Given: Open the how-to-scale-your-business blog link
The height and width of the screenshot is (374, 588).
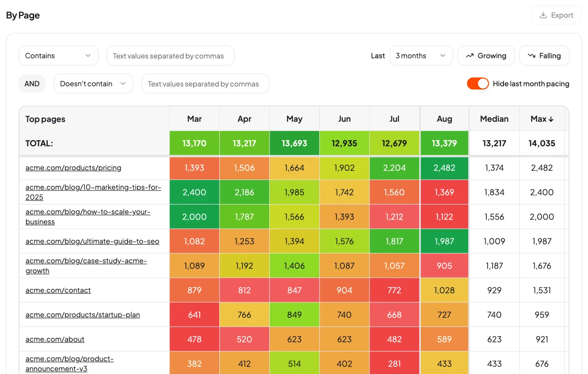Looking at the screenshot, I should (x=88, y=217).
